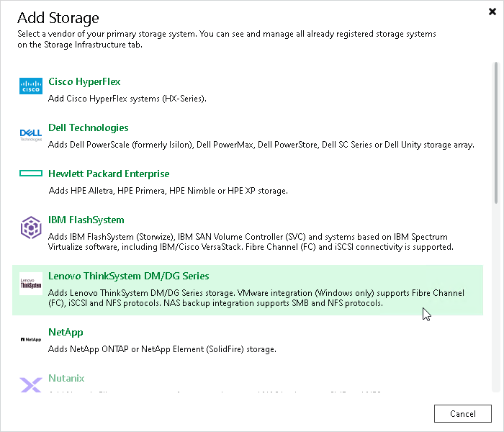
Task: Click the vertical scrollbar thumb
Action: pos(496,133)
